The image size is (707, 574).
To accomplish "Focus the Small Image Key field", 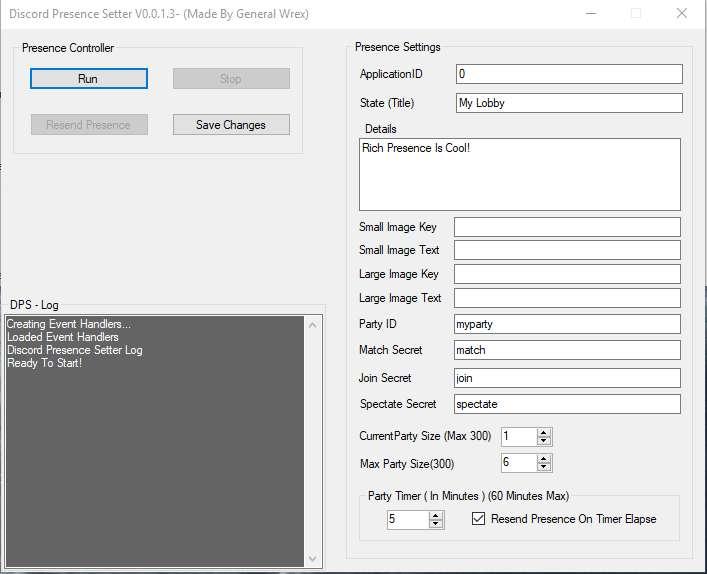I will point(567,227).
